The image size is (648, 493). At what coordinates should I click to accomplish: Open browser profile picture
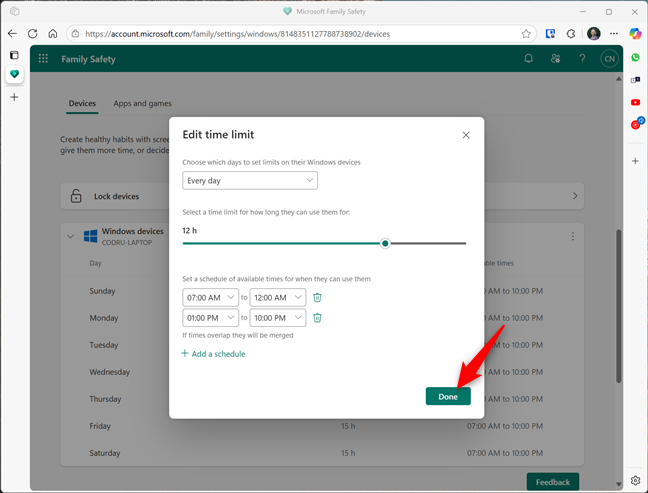point(593,33)
